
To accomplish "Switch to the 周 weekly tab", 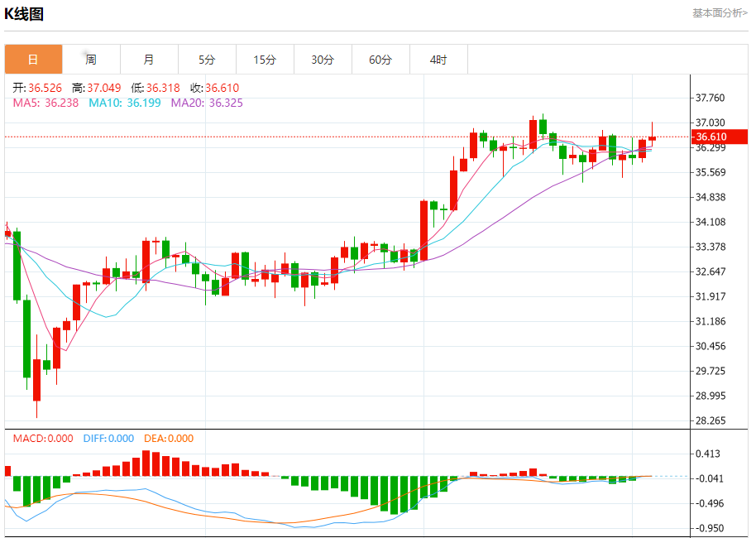I will 91,60.
